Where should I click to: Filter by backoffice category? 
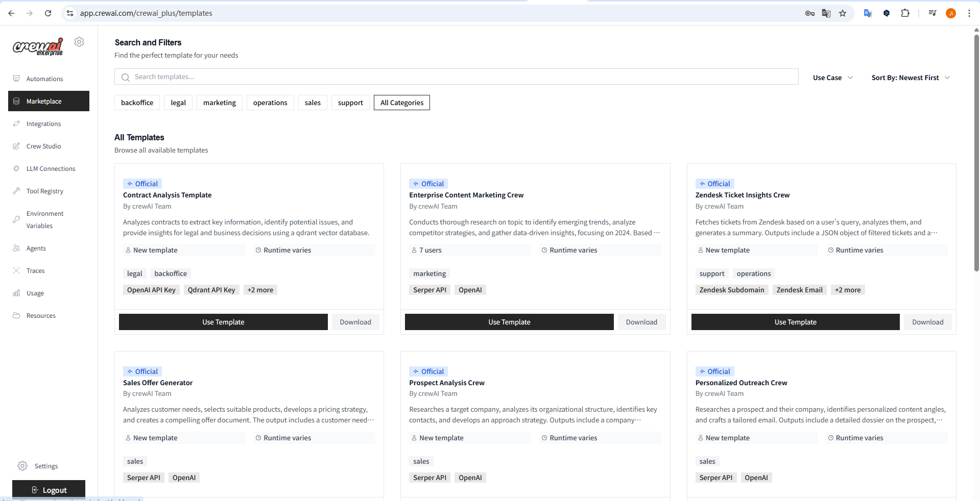coord(137,103)
